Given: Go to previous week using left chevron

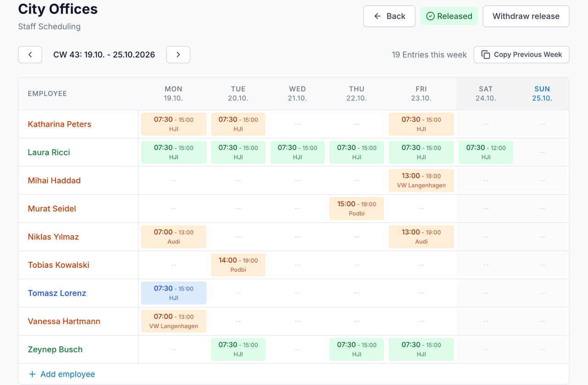Looking at the screenshot, I should tap(30, 55).
